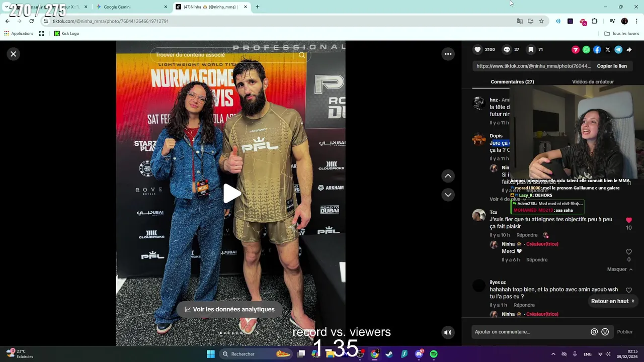Click the taskbar Rechercher search box

[x=257, y=354]
